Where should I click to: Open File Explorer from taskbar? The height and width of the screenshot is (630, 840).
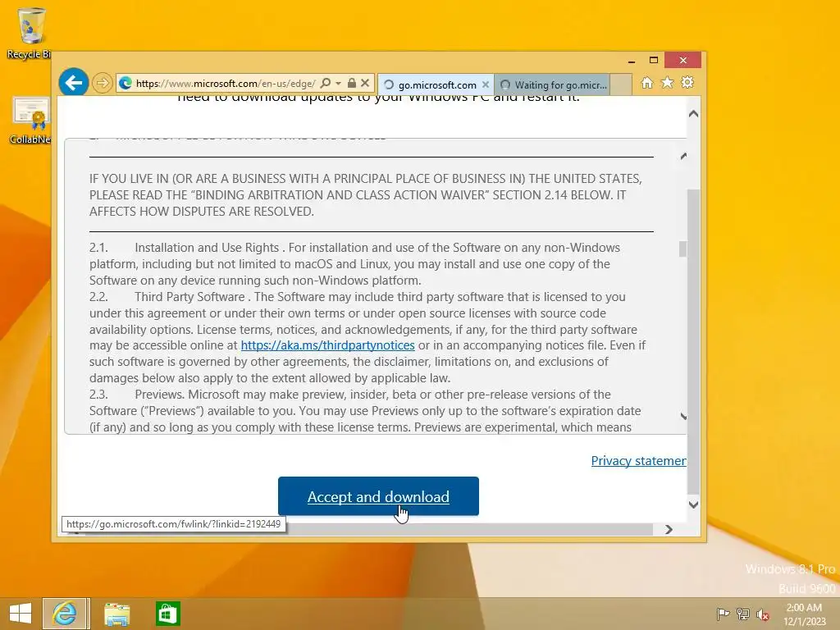coord(116,614)
